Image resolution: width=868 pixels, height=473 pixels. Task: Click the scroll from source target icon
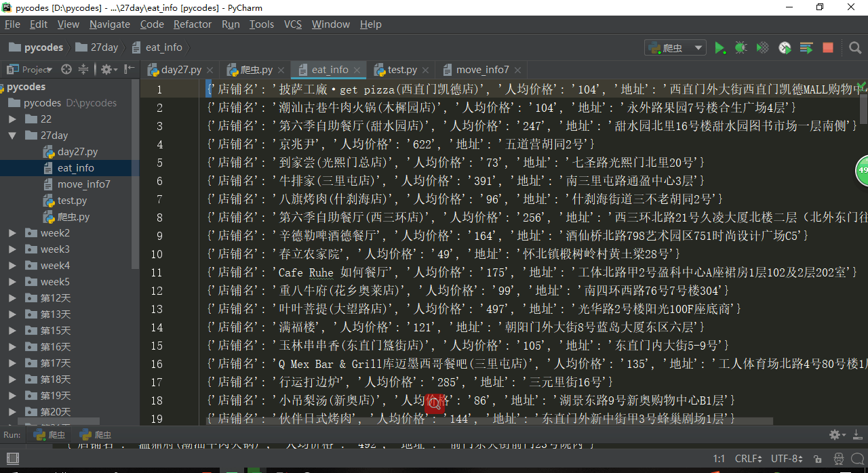coord(66,69)
